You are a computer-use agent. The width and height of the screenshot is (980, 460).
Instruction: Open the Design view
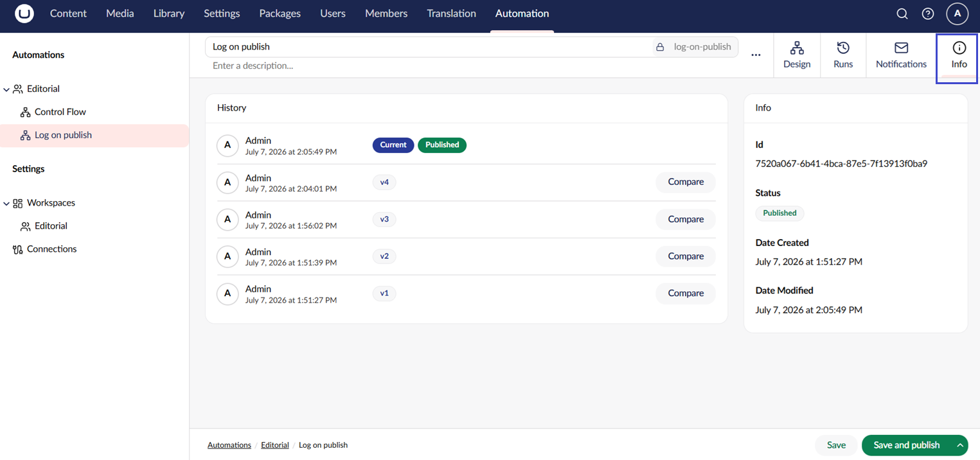(x=797, y=55)
